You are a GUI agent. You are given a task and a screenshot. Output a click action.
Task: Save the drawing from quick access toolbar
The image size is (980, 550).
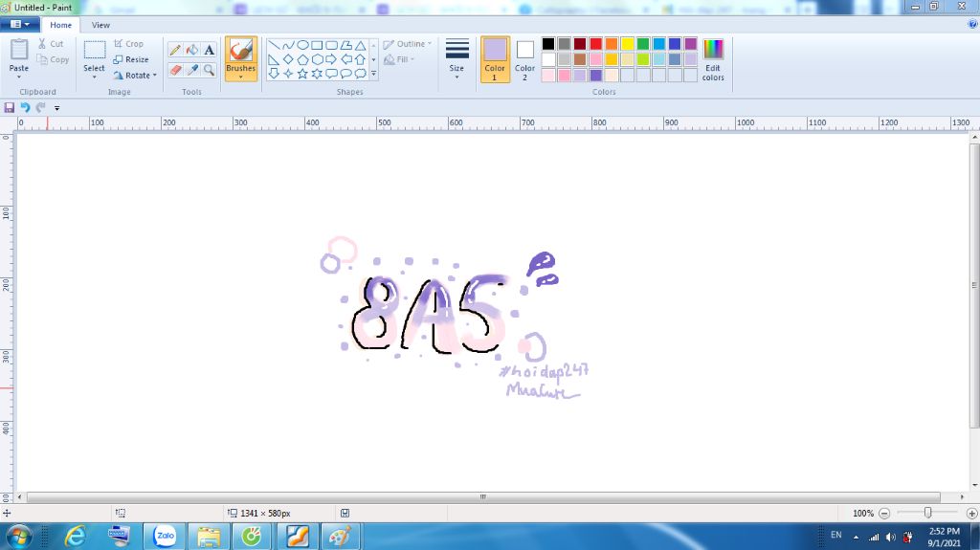coord(10,107)
